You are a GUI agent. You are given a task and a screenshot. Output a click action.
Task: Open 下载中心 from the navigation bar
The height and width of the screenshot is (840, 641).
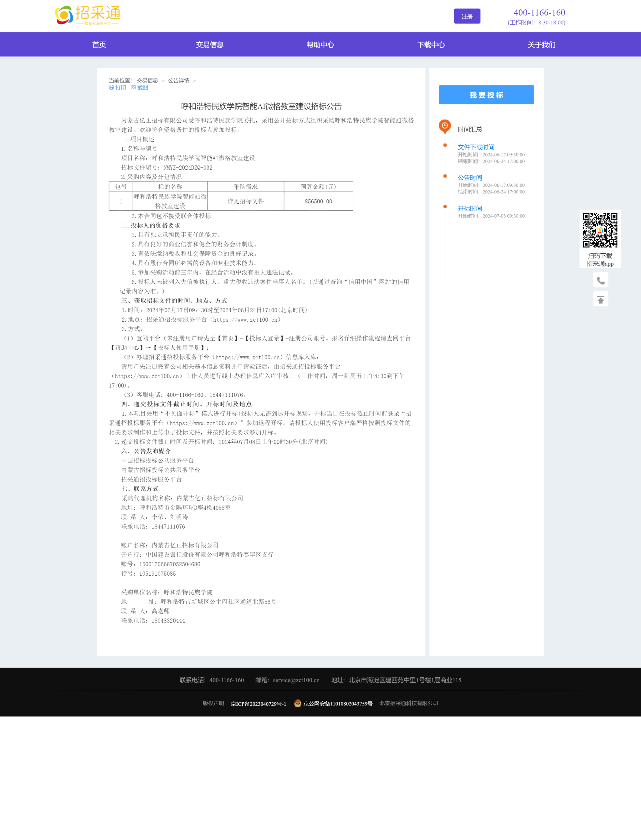tap(431, 45)
